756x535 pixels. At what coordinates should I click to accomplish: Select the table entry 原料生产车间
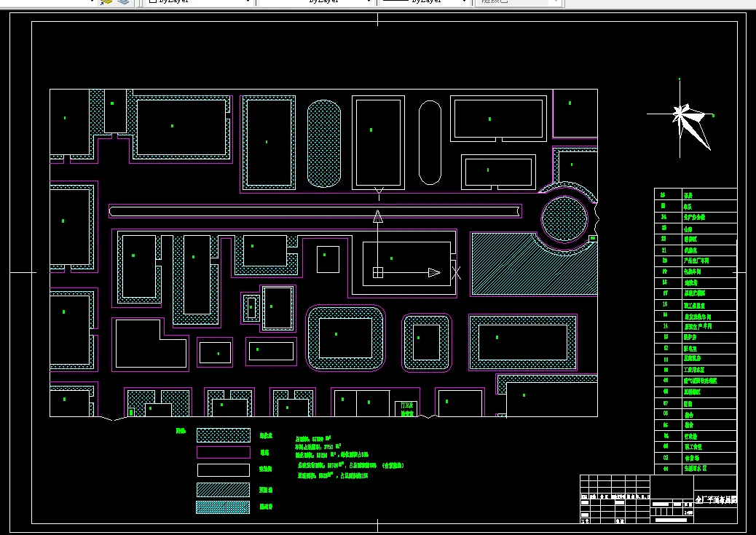click(x=697, y=326)
